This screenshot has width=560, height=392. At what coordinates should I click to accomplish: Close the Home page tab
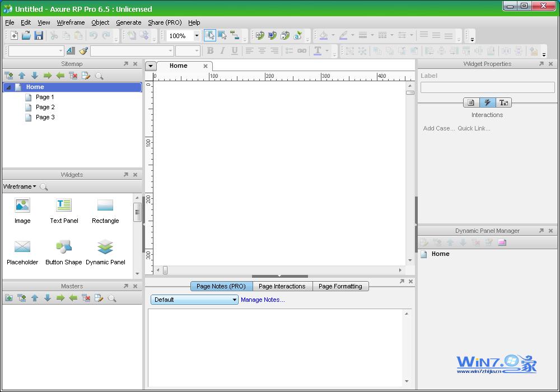pos(206,66)
